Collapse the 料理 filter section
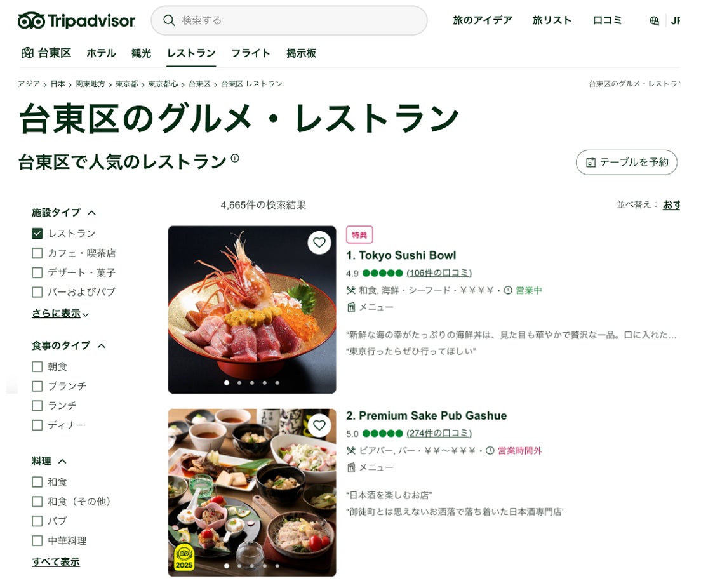This screenshot has width=701, height=588. pyautogui.click(x=62, y=462)
